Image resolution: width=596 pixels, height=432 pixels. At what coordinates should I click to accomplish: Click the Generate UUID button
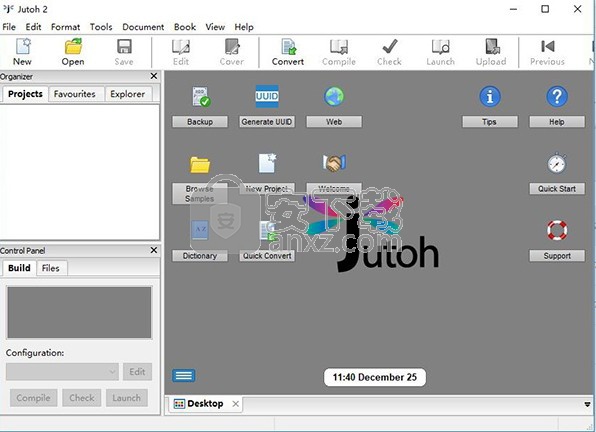point(267,122)
